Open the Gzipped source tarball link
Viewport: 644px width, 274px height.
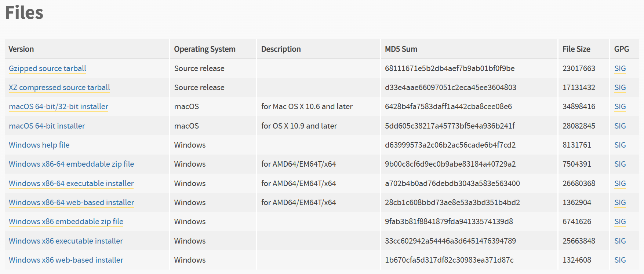pos(47,68)
